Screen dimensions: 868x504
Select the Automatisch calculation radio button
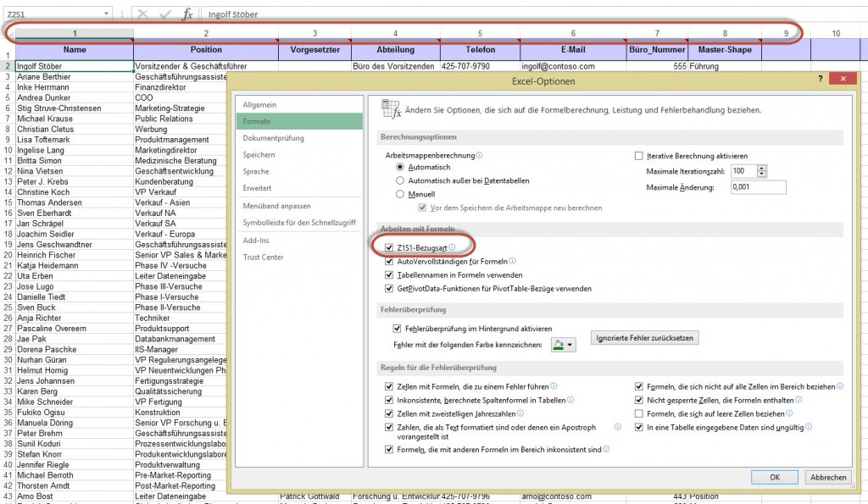click(400, 167)
